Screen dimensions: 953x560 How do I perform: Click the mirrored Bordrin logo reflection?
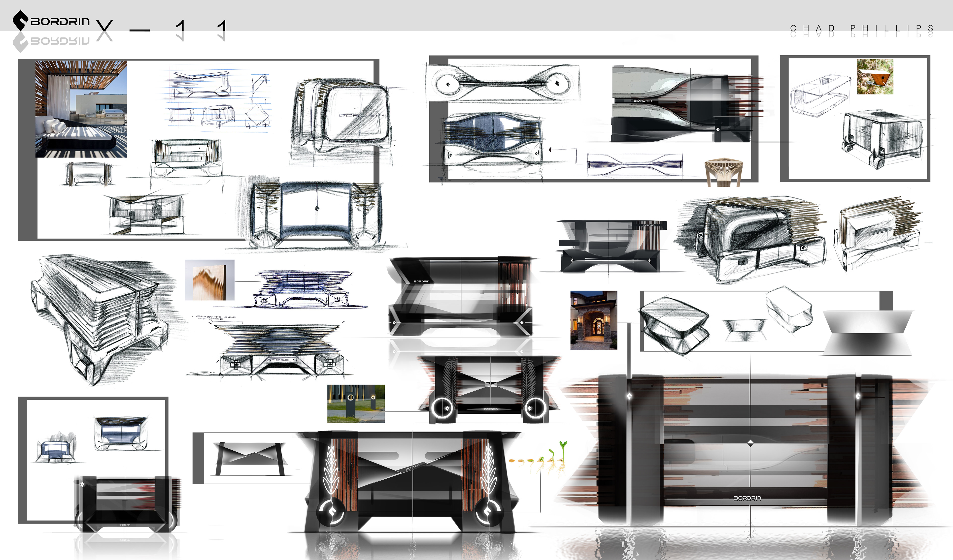51,41
